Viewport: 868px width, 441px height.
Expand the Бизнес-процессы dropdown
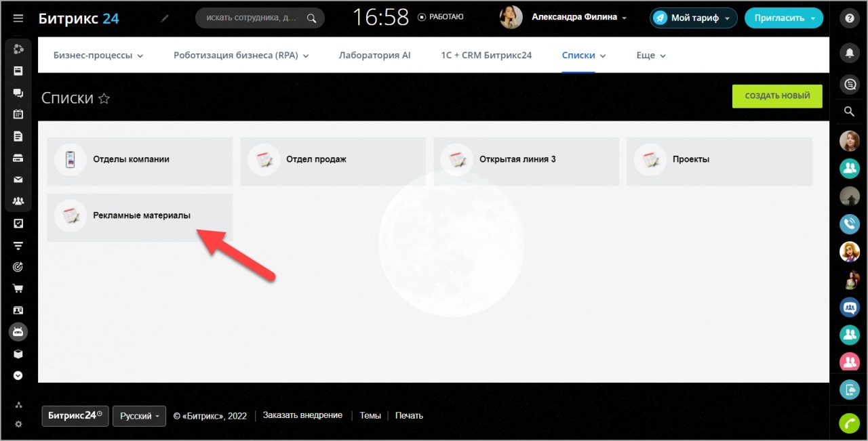tap(98, 56)
